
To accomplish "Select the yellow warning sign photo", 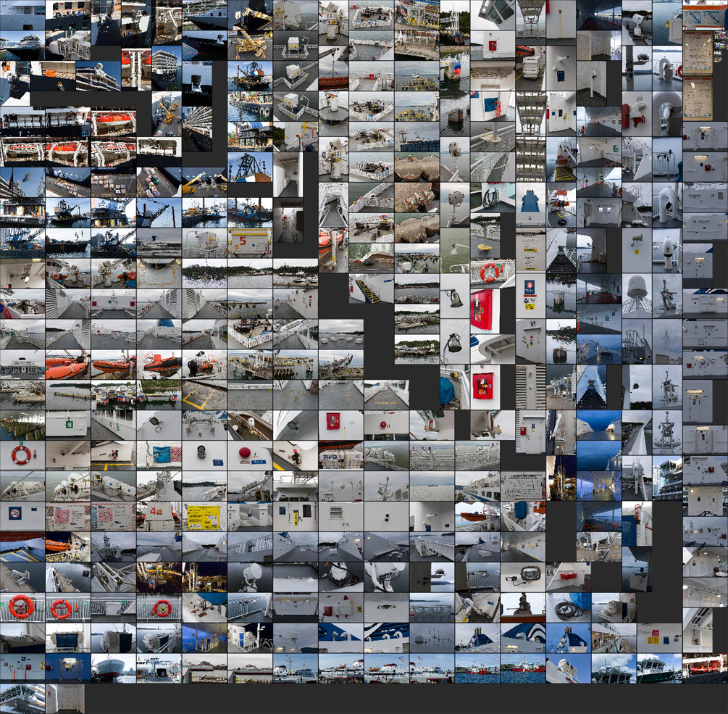I will pyautogui.click(x=204, y=516).
